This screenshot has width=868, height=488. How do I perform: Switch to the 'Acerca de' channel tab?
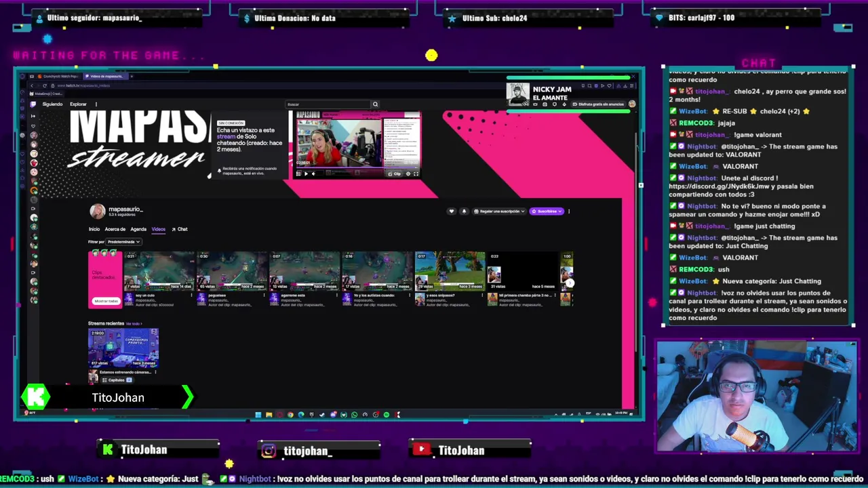[x=115, y=229]
